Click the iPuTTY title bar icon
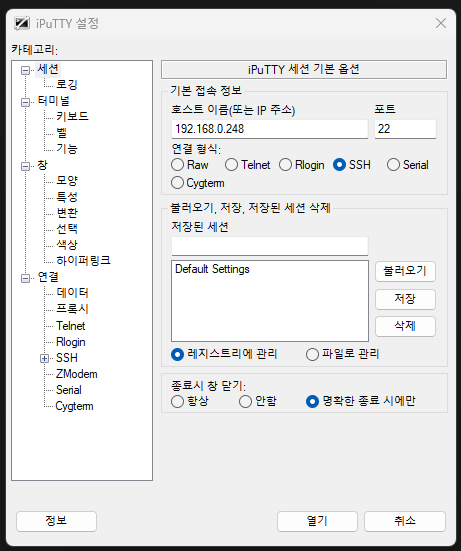 pyautogui.click(x=22, y=24)
